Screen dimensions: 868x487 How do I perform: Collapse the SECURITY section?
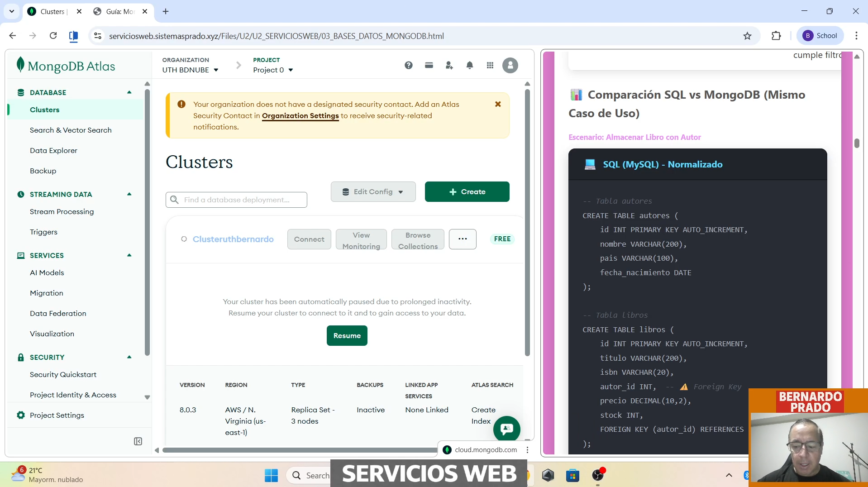click(129, 357)
